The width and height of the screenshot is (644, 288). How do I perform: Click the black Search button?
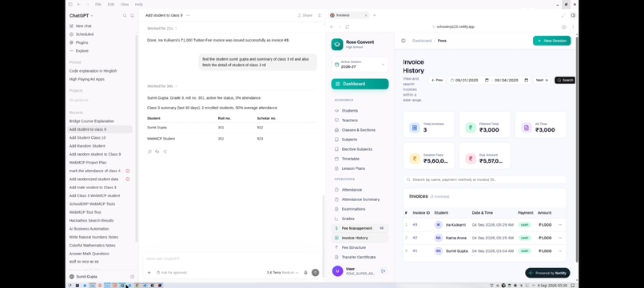click(565, 80)
